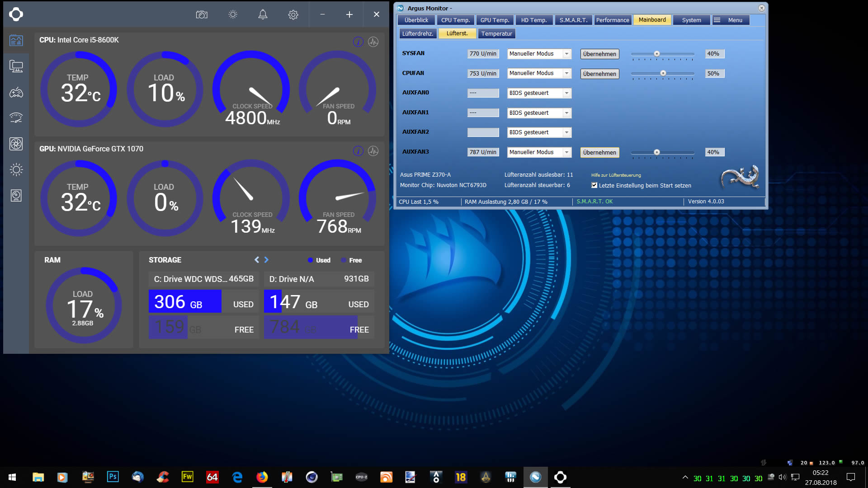The width and height of the screenshot is (868, 488).
Task: Select the gamepad sidebar icon
Action: [x=16, y=93]
